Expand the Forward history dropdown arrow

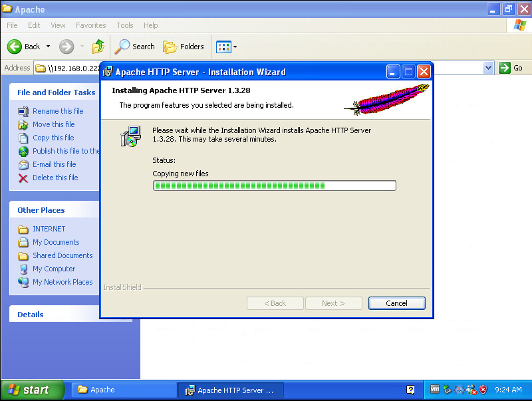pos(82,47)
